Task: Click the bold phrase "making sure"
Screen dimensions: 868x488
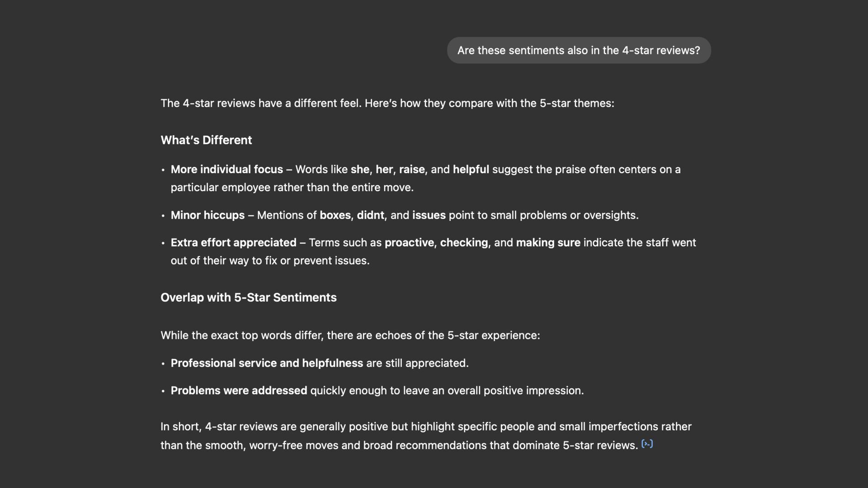Action: point(548,243)
